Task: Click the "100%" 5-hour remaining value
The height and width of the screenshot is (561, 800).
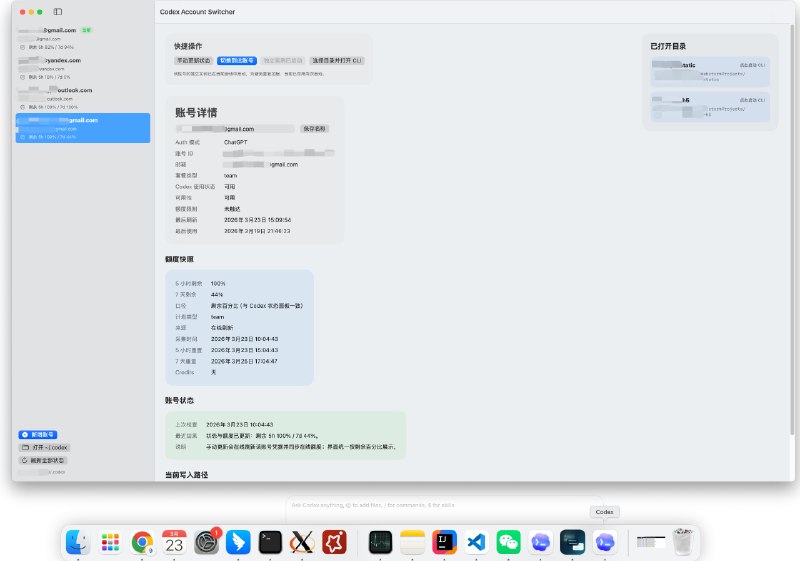Action: [218, 284]
